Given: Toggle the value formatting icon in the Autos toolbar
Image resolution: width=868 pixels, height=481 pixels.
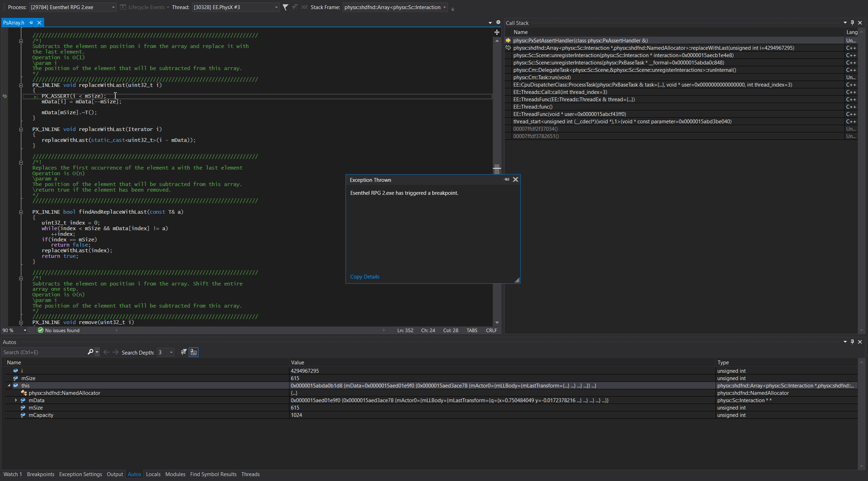Looking at the screenshot, I should [x=193, y=352].
